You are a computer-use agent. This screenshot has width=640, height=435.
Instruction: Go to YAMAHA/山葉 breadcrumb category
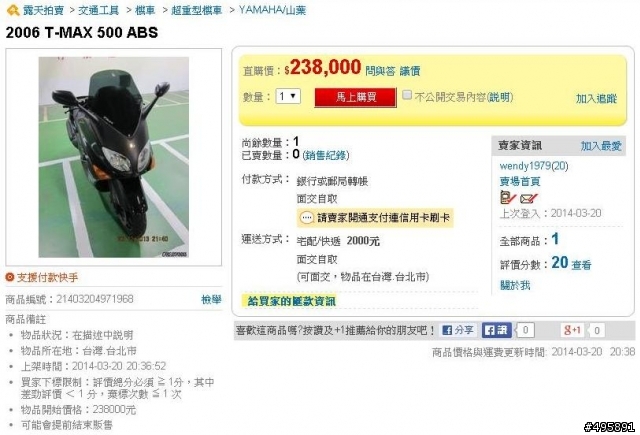point(272,10)
